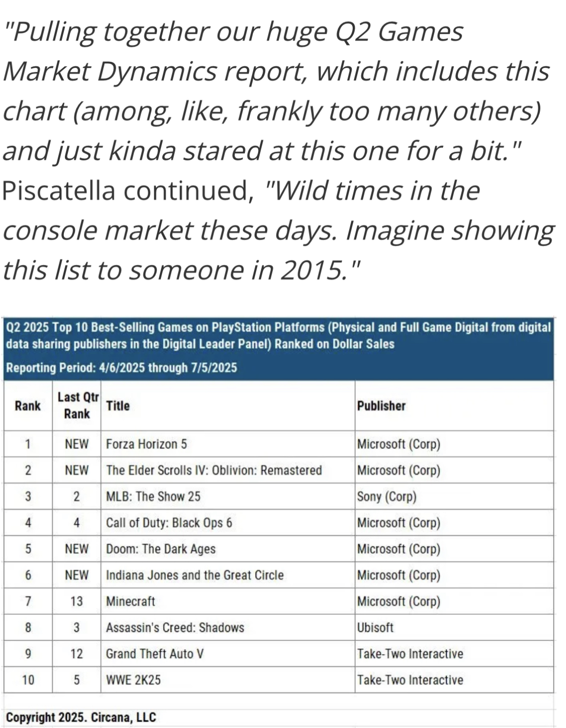The width and height of the screenshot is (566, 728).
Task: Click the Sony (Corp) publisher cell
Action: point(454,496)
